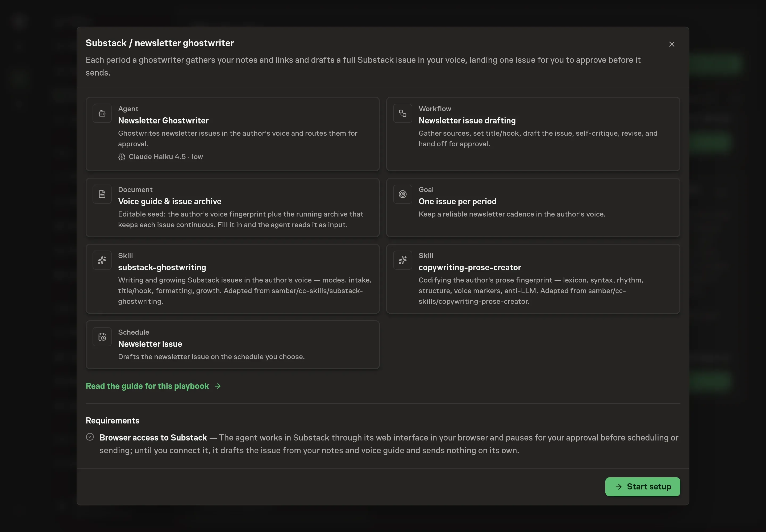The width and height of the screenshot is (766, 532).
Task: Click the Workflow type label
Action: pyautogui.click(x=435, y=109)
